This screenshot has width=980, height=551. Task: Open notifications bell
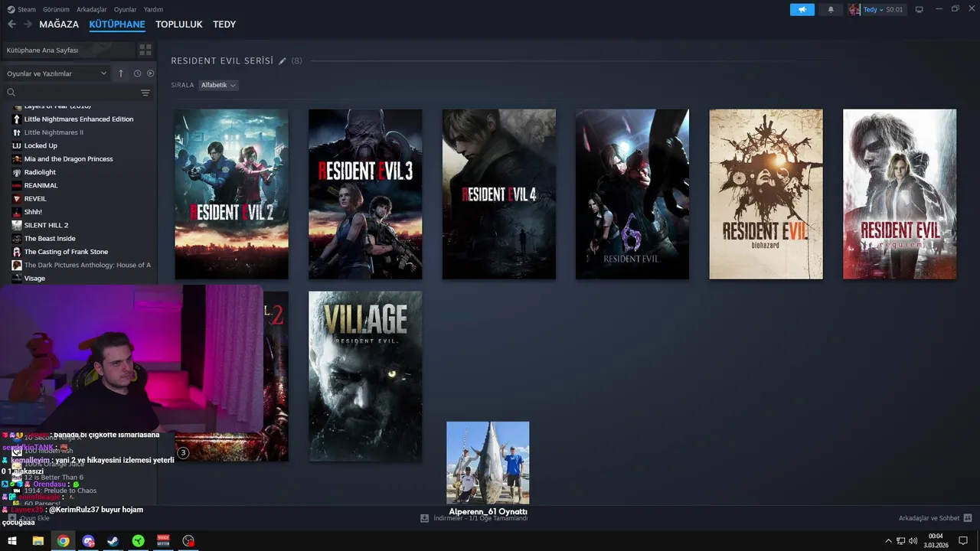click(831, 9)
